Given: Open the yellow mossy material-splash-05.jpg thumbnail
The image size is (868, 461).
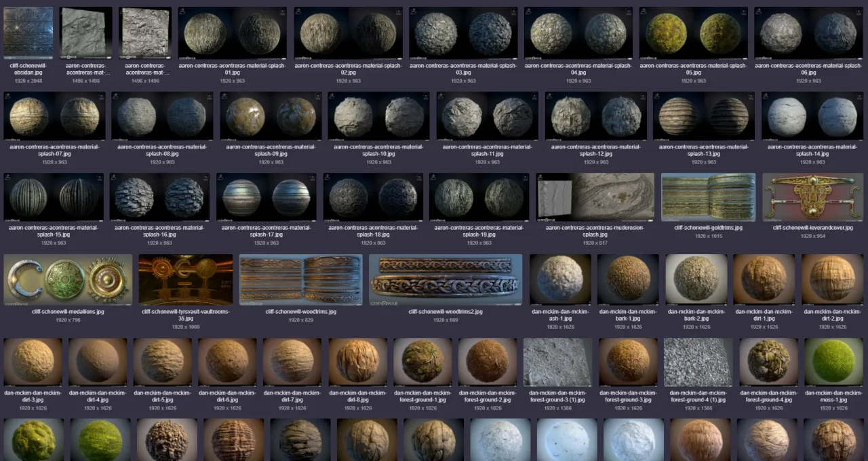Looking at the screenshot, I should tap(693, 33).
